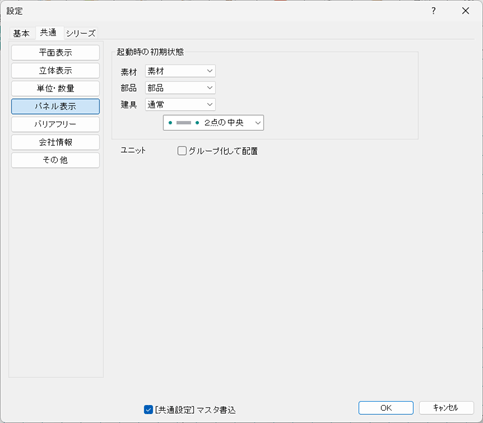Select the パネル表示 category button
This screenshot has width=483, height=423.
point(55,106)
